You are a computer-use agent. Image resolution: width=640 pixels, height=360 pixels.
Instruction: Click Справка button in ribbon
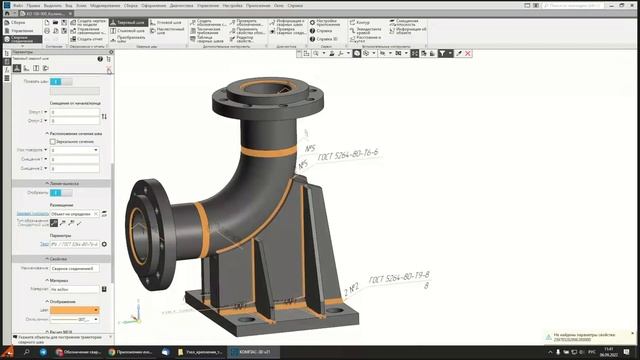click(321, 31)
